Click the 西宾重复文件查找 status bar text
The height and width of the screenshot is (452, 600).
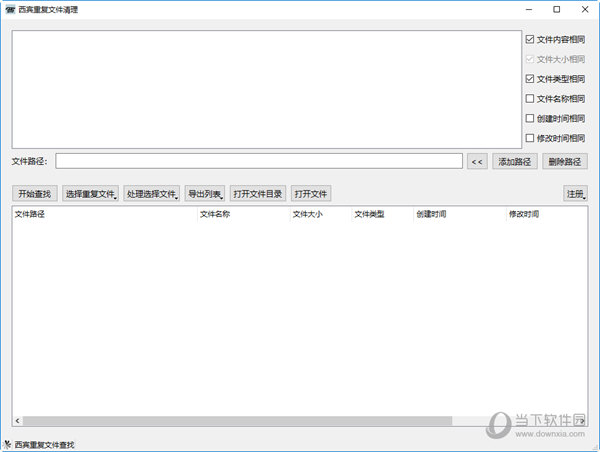pyautogui.click(x=44, y=445)
